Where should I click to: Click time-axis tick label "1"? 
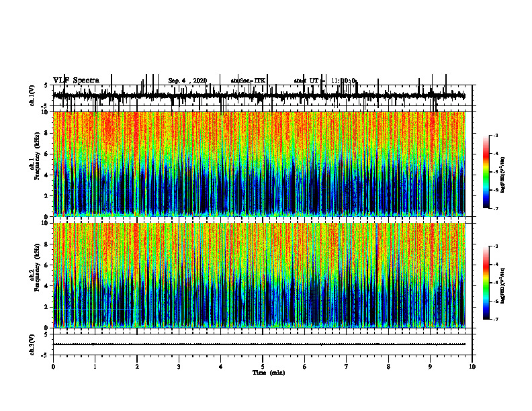coord(95,367)
